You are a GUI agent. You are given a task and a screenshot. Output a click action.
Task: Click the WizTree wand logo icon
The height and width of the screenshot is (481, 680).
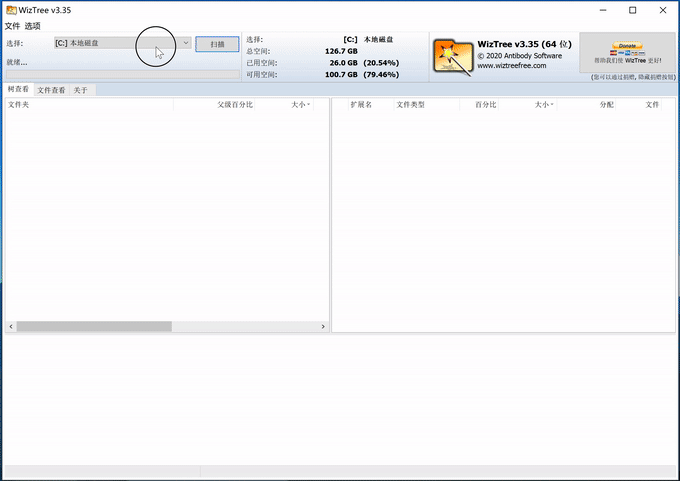point(453,58)
